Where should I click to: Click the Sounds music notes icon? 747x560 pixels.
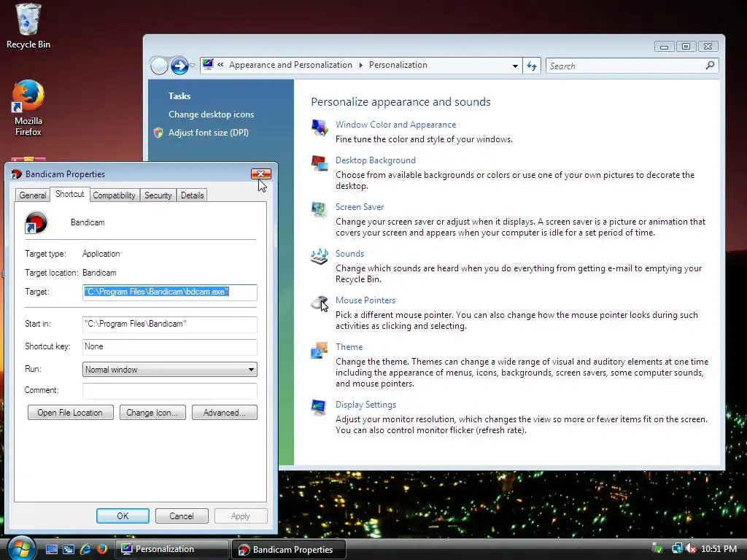tap(320, 257)
